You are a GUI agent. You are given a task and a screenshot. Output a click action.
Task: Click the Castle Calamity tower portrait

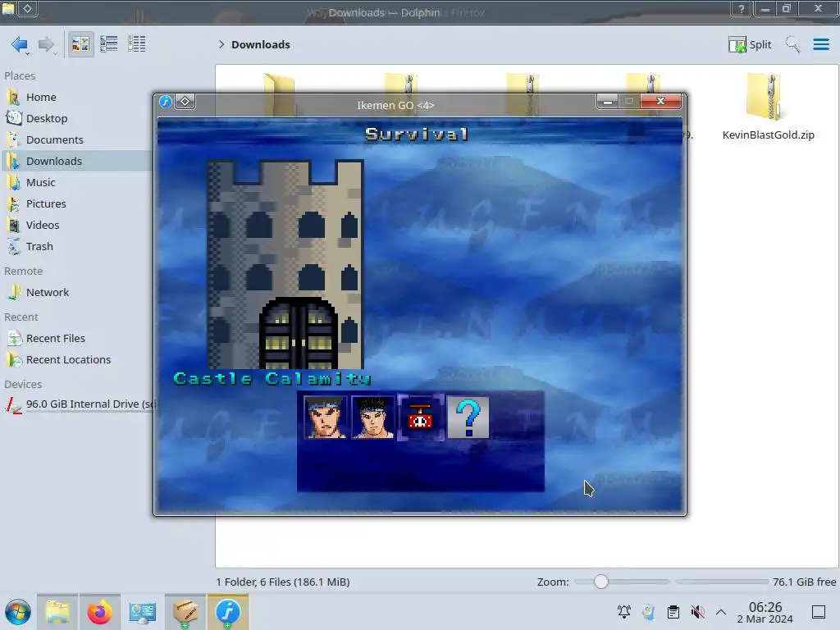pyautogui.click(x=285, y=264)
